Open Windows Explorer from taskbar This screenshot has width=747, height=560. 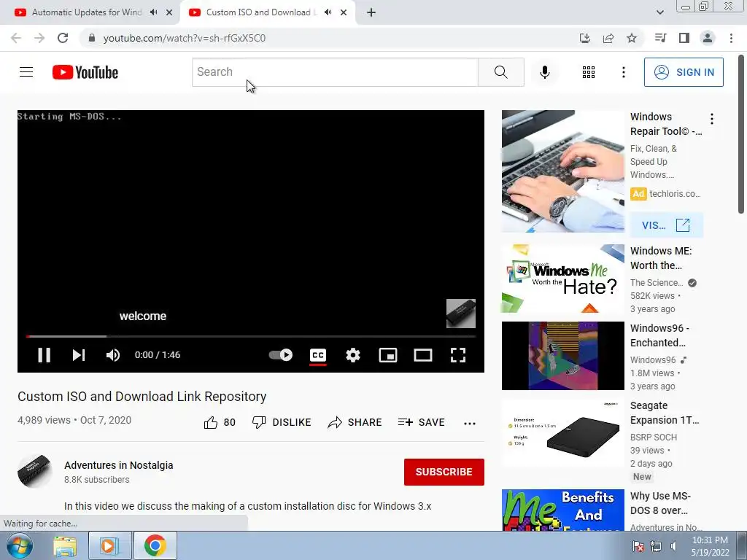click(x=65, y=545)
